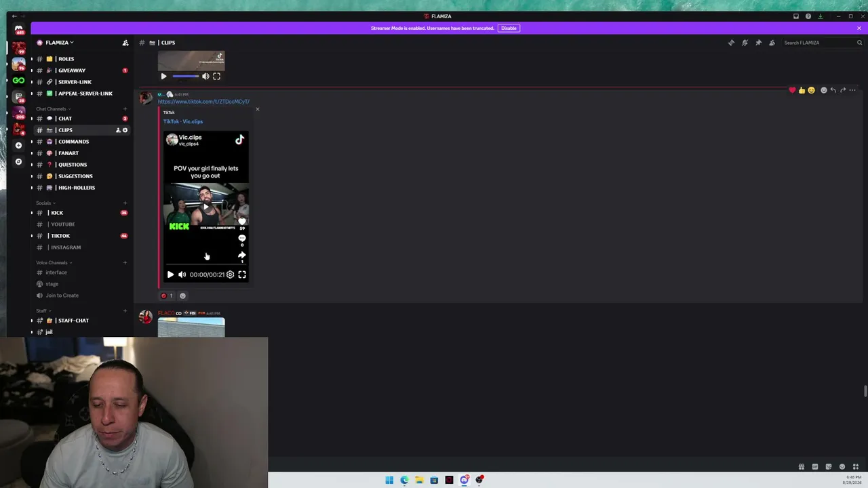The width and height of the screenshot is (868, 488).
Task: Open the FANART channel
Action: click(82, 153)
